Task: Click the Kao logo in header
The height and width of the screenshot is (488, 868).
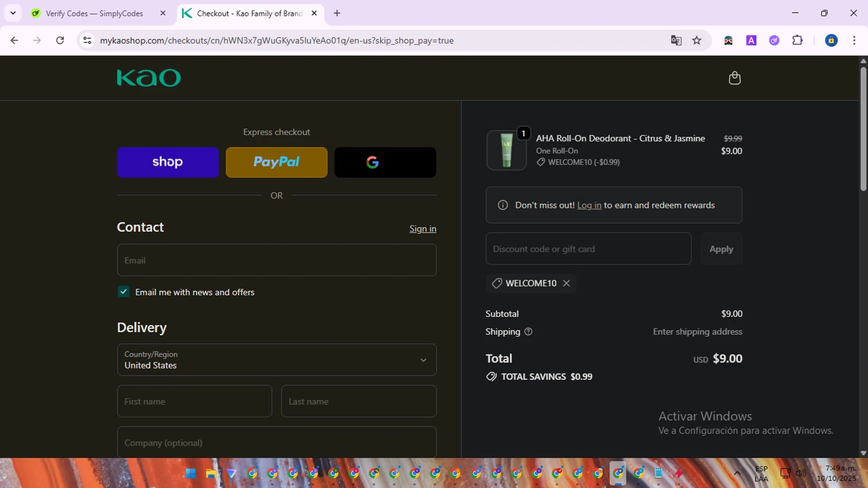Action: [x=149, y=78]
